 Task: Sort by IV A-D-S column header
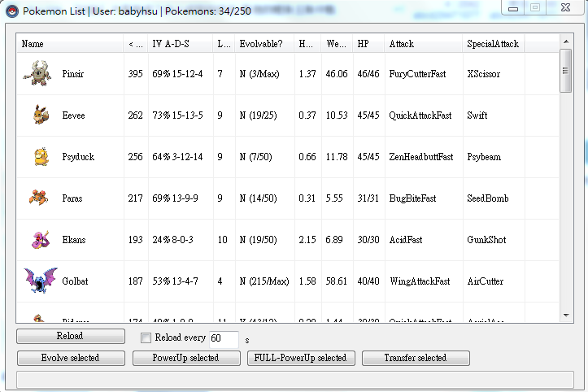pos(180,44)
